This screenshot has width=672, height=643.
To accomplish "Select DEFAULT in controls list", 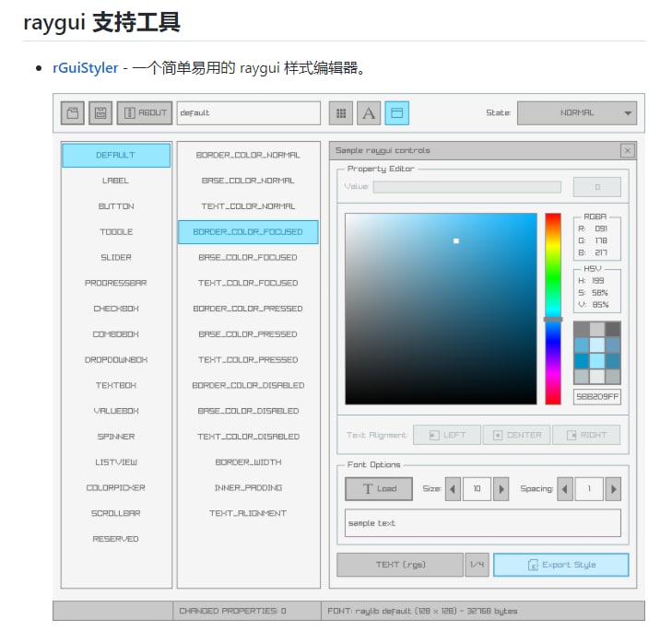I will pyautogui.click(x=116, y=155).
